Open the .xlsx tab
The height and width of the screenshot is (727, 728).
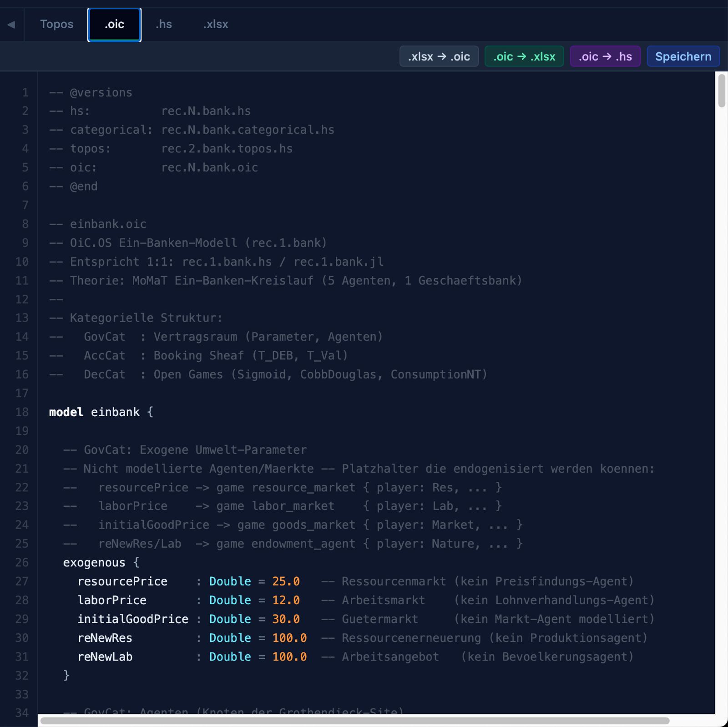coord(216,24)
